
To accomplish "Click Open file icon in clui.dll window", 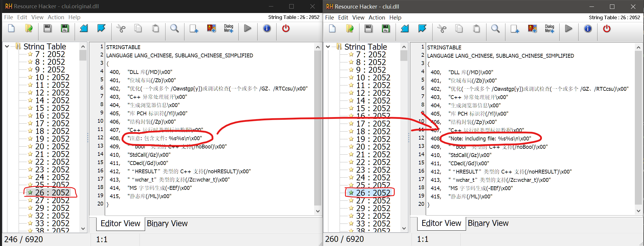I will coord(350,29).
